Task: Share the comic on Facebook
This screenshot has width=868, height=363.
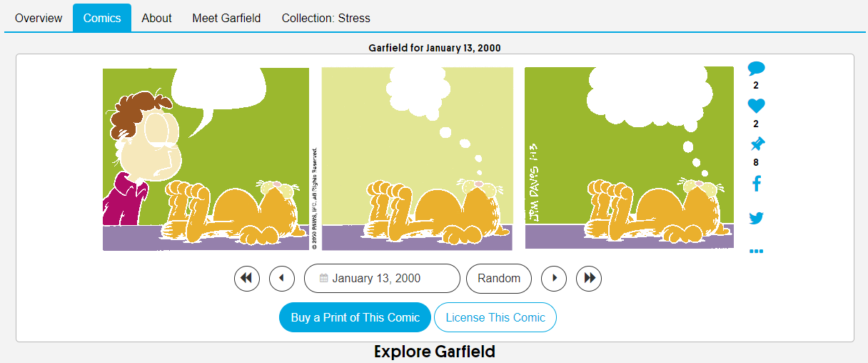Action: tap(757, 184)
